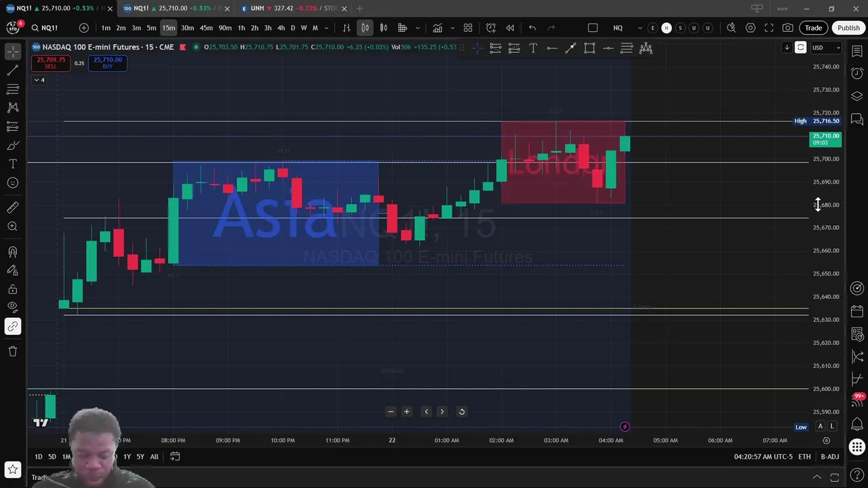Open the symbol search for NQ1!
868x488 pixels.
(x=44, y=28)
